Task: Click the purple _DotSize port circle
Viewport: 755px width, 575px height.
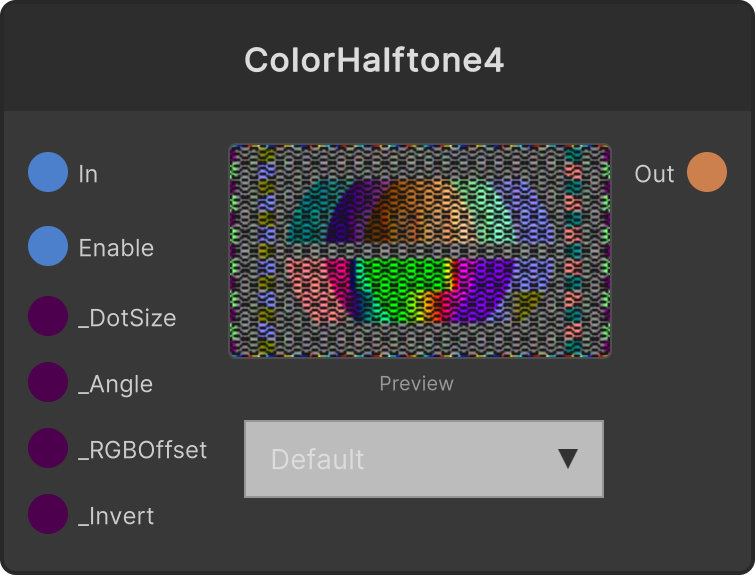Action: [x=48, y=316]
